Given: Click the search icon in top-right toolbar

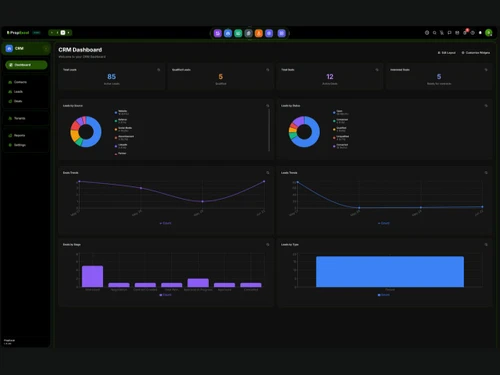Looking at the screenshot, I should pyautogui.click(x=434, y=33).
